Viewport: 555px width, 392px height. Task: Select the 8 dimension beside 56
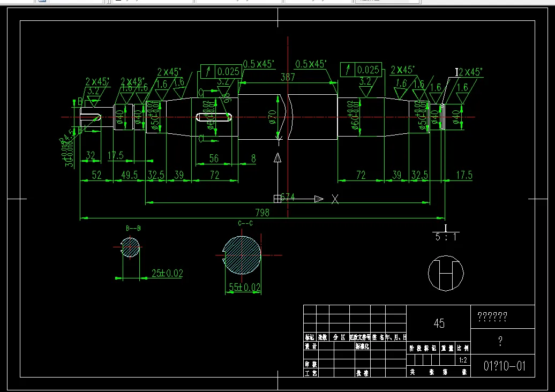253,159
